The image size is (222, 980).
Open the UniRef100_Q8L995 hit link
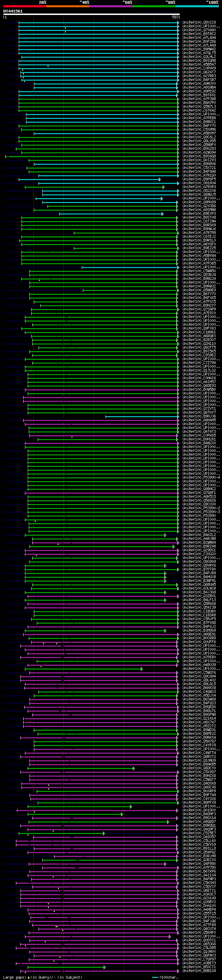199,141
